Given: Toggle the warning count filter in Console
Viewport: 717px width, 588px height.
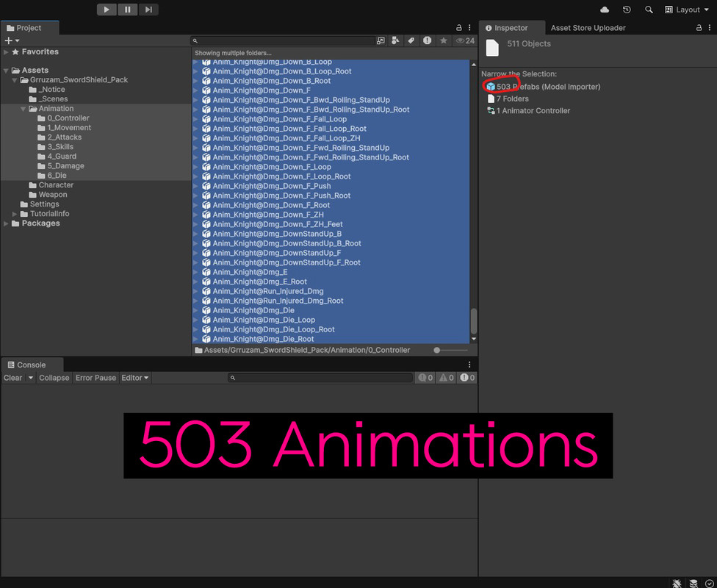Looking at the screenshot, I should pyautogui.click(x=447, y=377).
